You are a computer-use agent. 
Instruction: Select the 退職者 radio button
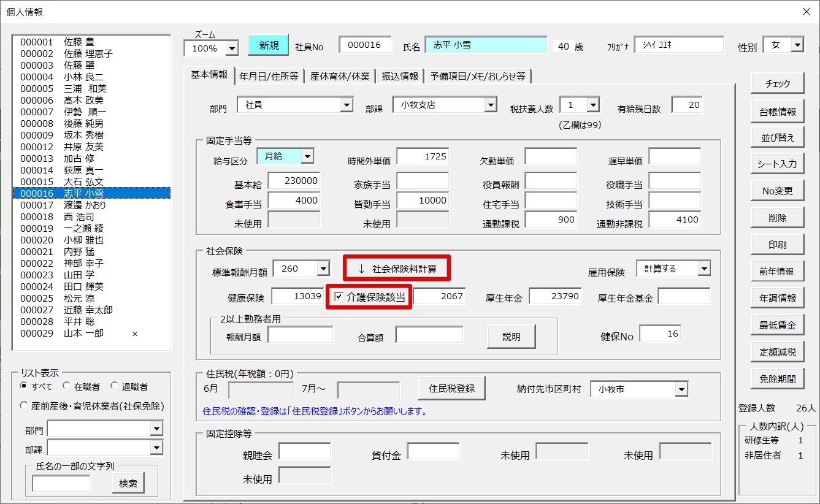(114, 387)
